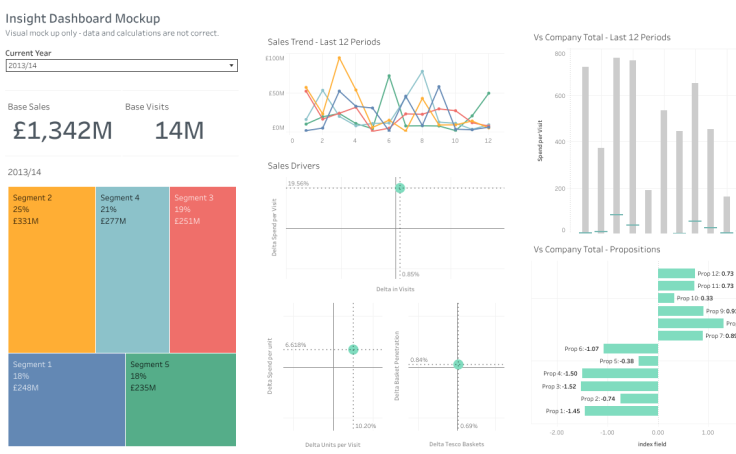The height and width of the screenshot is (454, 736).
Task: Click the Prop 12 bar
Action: 676,273
